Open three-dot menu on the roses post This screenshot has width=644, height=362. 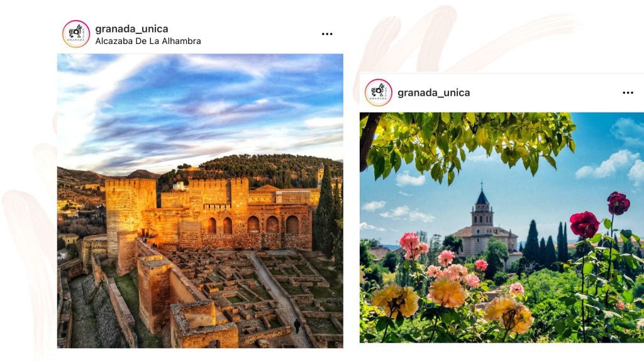point(628,93)
